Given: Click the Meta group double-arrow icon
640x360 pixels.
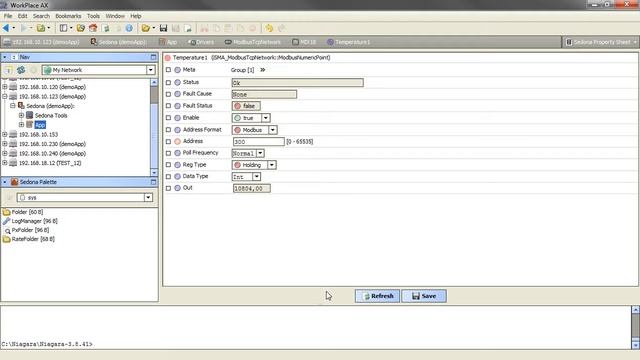Looking at the screenshot, I should coord(262,70).
